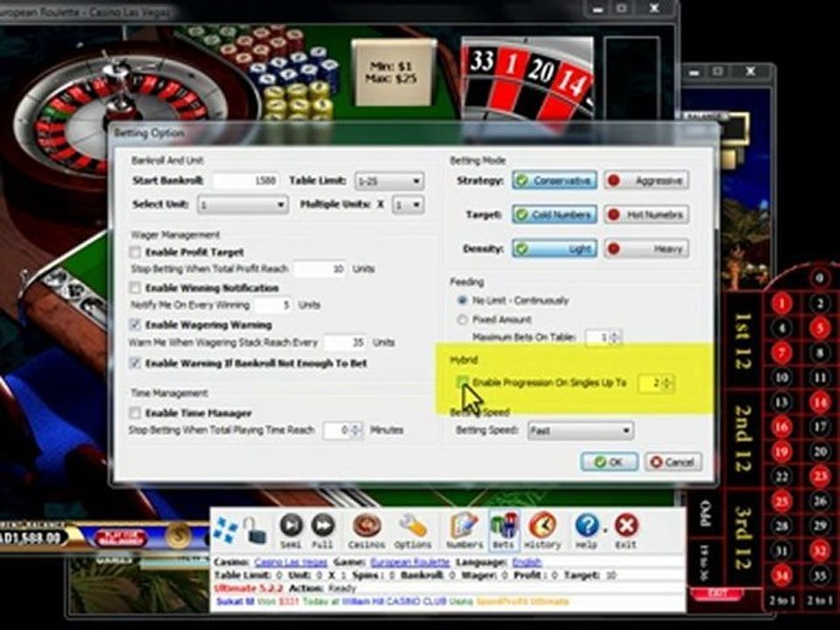The image size is (840, 630).
Task: Choose the Conservative strategy toggle
Action: 555,180
